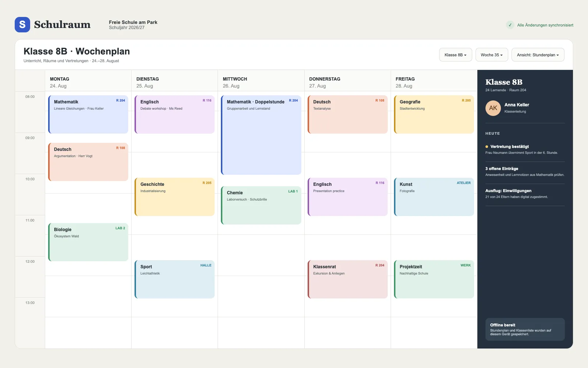Image resolution: width=588 pixels, height=368 pixels.
Task: Click the 11:00 time label
Action: point(30,220)
